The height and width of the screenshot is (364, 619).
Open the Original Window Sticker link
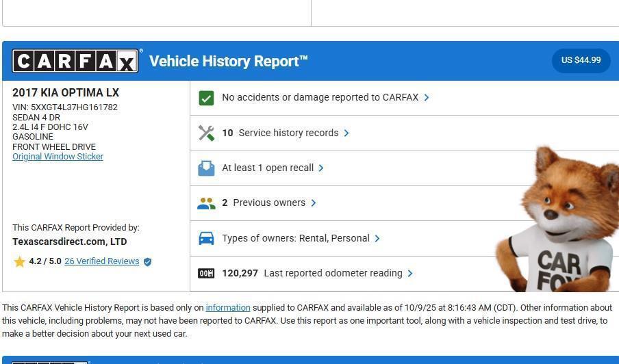(x=58, y=157)
